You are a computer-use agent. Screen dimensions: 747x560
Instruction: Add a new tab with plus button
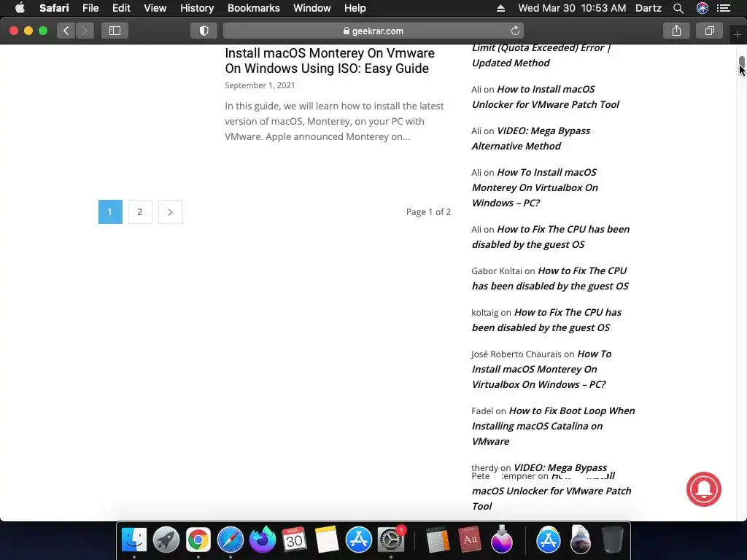738,35
